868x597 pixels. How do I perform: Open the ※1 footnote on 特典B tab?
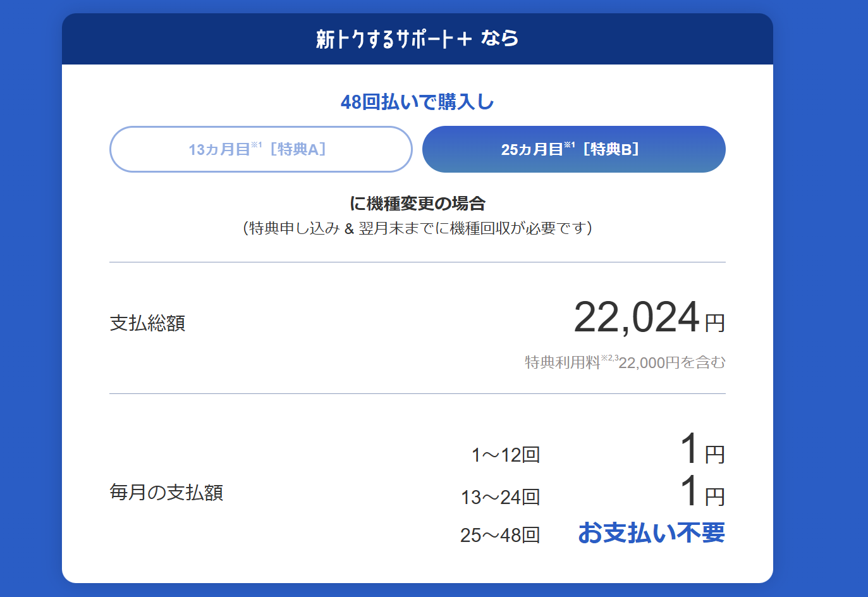point(569,145)
